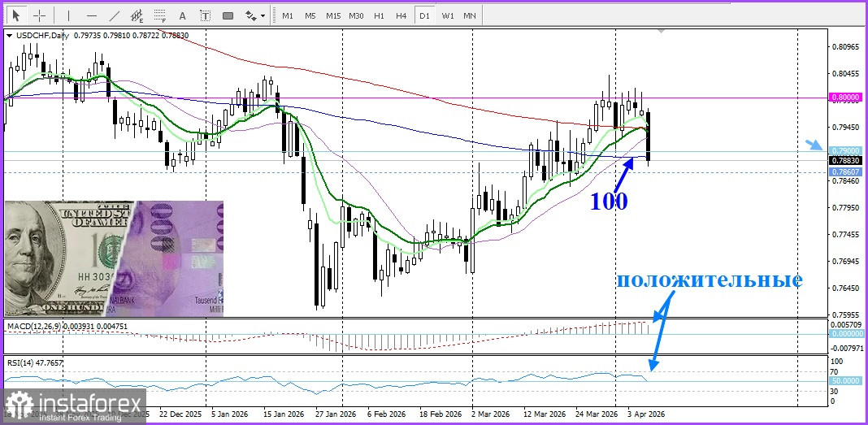The width and height of the screenshot is (868, 425).
Task: Click the 22 Dec 2025 date label
Action: [180, 414]
